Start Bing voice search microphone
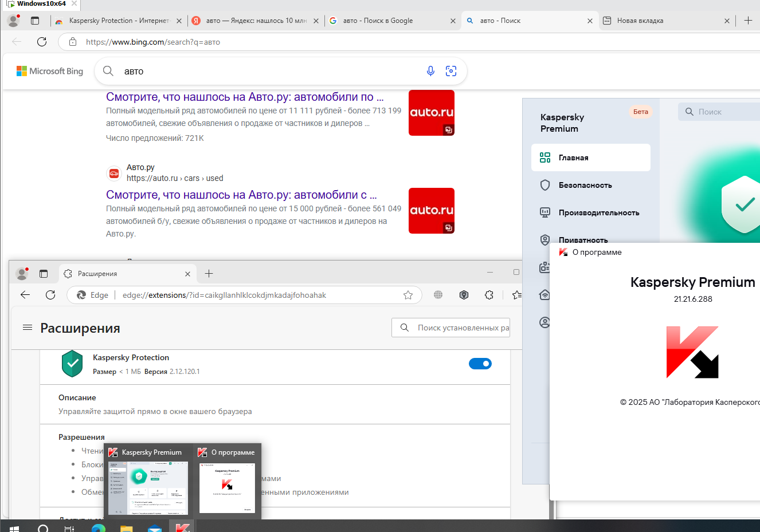This screenshot has height=532, width=760. click(430, 71)
